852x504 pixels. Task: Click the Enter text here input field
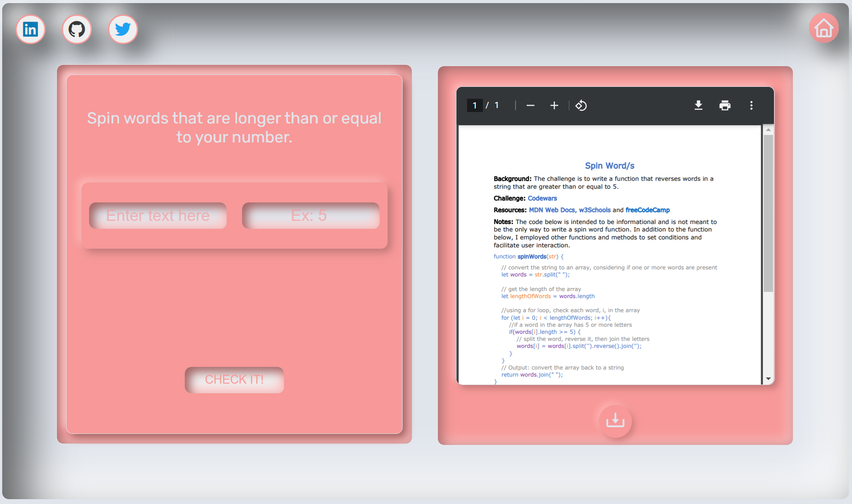157,214
